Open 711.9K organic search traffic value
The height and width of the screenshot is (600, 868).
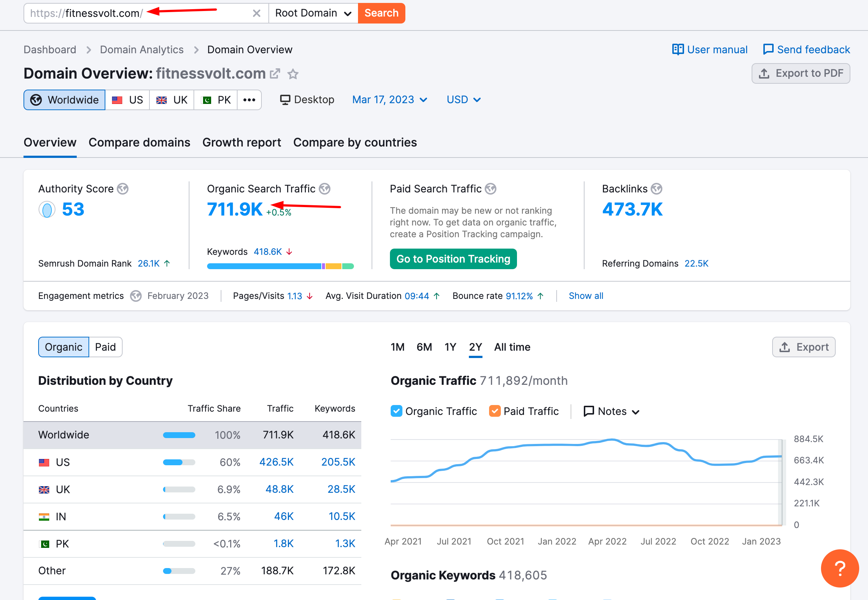(235, 209)
